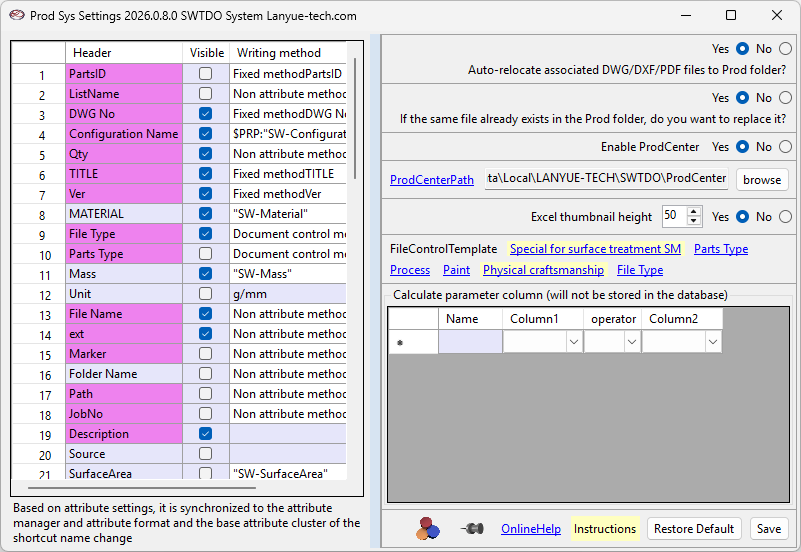Decrease Excel thumbnail height with down arrow
This screenshot has width=801, height=552.
tap(694, 221)
